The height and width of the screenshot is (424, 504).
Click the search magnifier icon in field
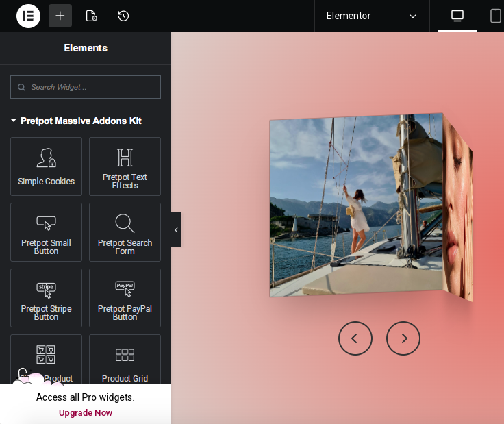tap(21, 87)
